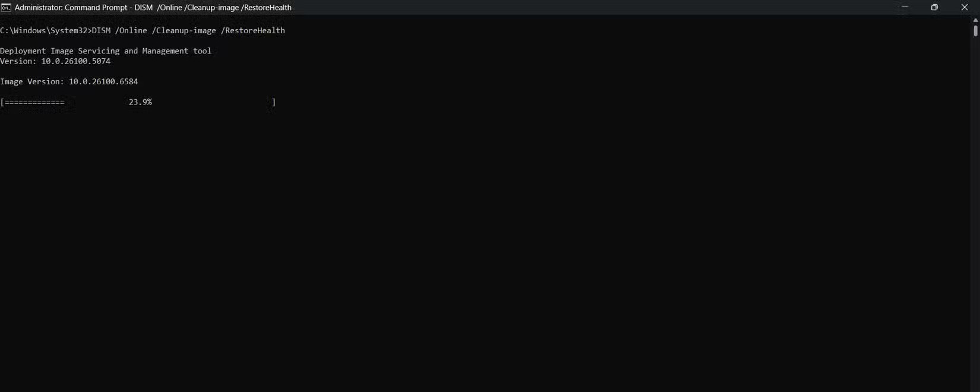Click the scrollbar up arrow
Screen dimensions: 980x392
pos(975,20)
